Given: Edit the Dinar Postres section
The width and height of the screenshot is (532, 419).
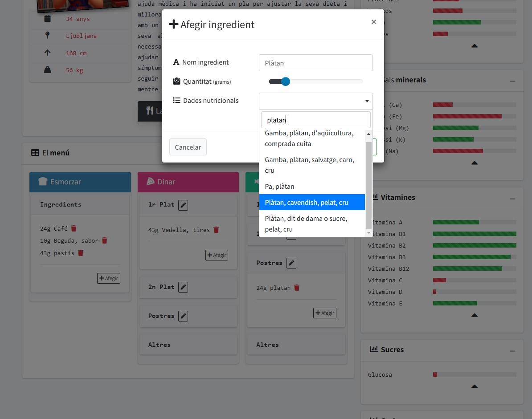Looking at the screenshot, I should coord(183,316).
